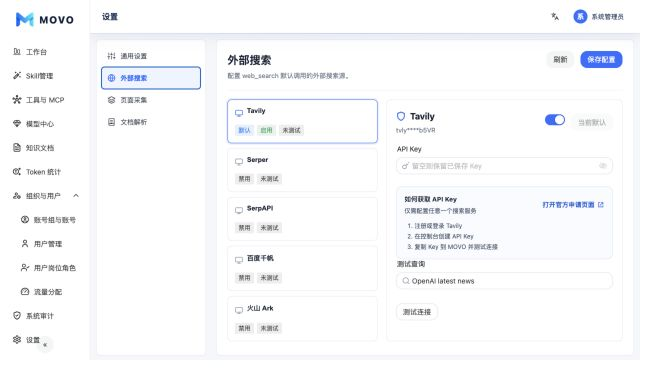Click the 系统管理员 avatar
This screenshot has height=378, width=658.
pos(580,17)
